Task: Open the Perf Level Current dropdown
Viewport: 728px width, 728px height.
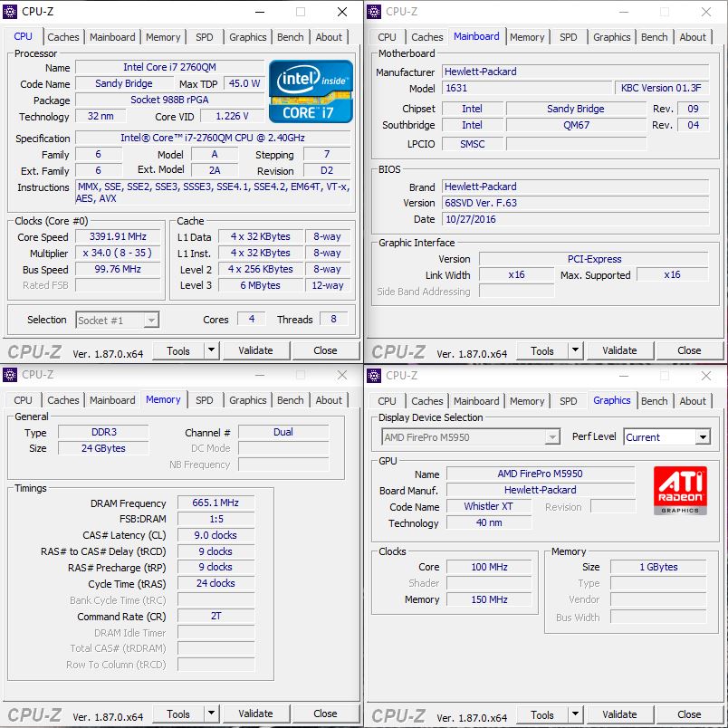Action: click(x=666, y=437)
